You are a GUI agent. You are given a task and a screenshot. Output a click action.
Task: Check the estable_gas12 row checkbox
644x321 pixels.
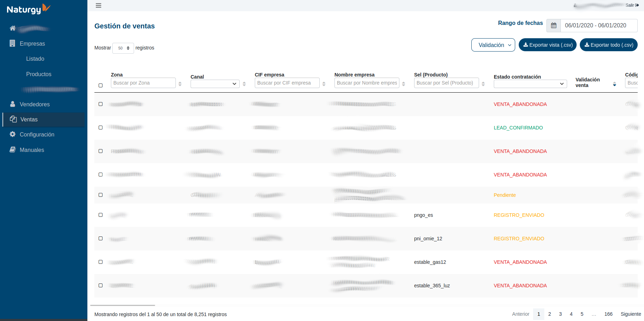click(x=101, y=262)
